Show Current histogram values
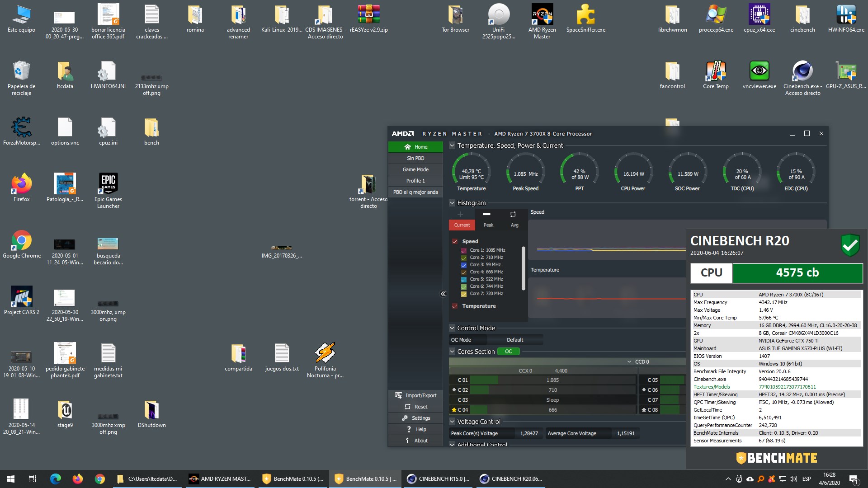 click(x=462, y=225)
